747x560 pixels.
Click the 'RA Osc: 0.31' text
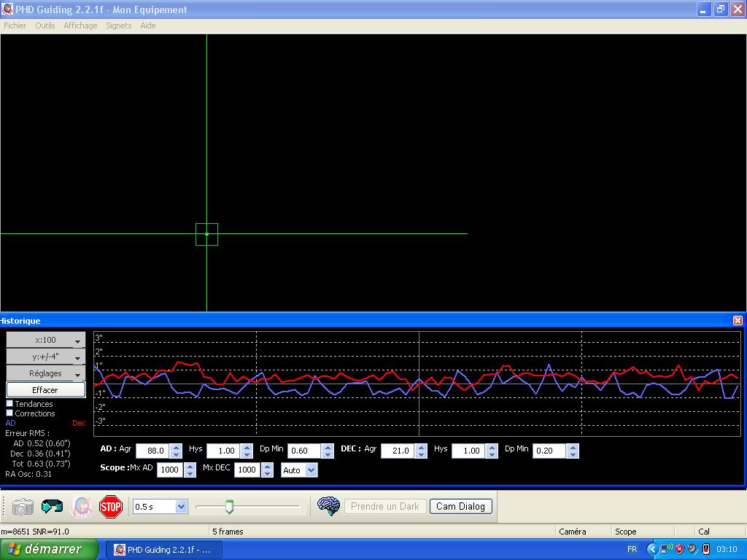coord(28,474)
